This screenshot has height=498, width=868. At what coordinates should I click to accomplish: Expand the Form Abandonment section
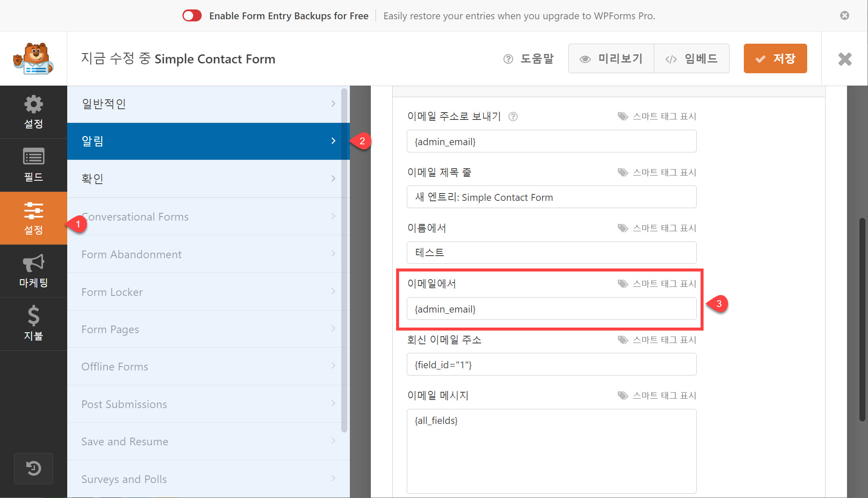click(208, 253)
